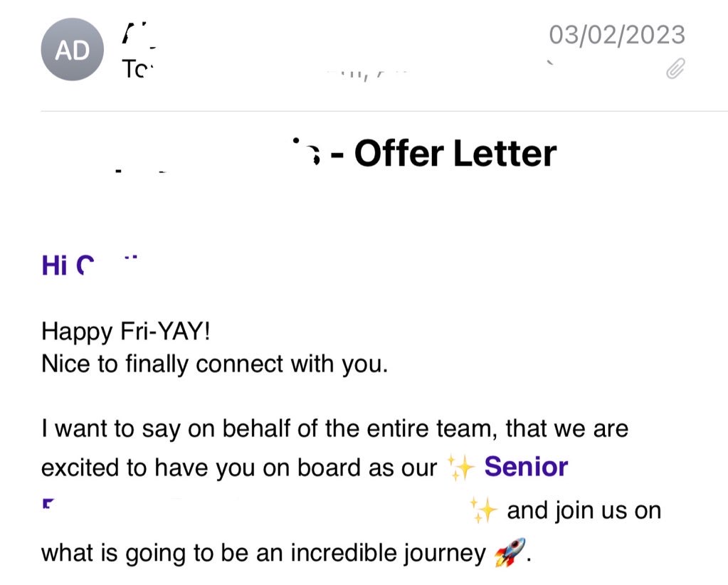Open the paperclip attachment icon

click(x=675, y=69)
